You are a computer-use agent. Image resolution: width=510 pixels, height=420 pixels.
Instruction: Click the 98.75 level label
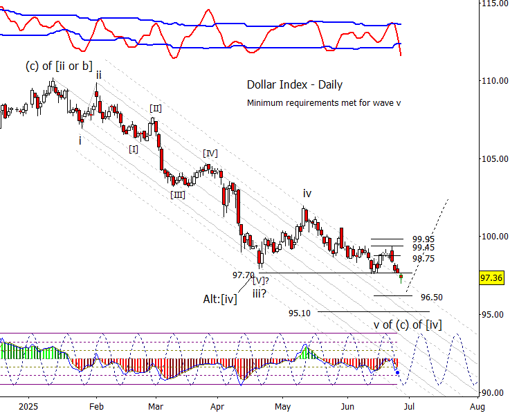point(424,259)
